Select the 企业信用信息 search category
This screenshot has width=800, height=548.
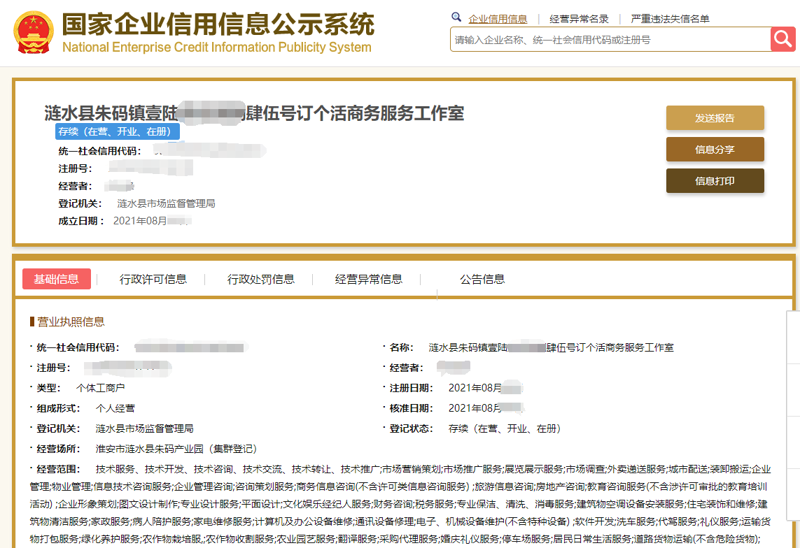pos(497,19)
